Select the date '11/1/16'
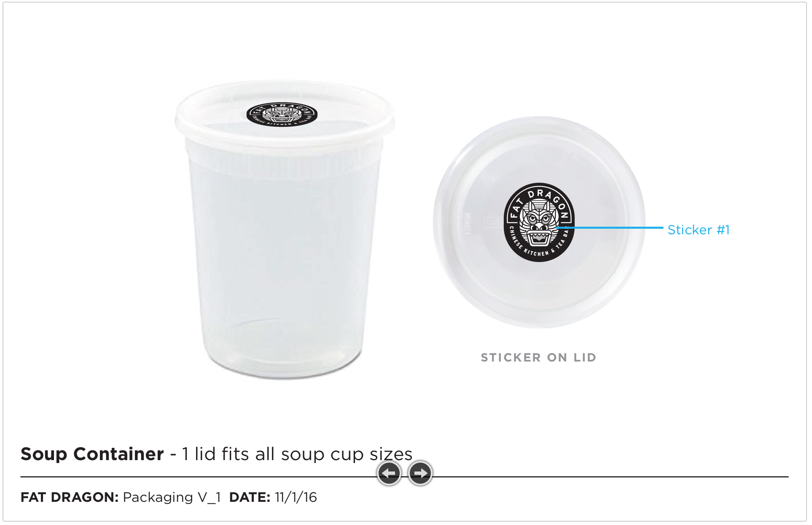This screenshot has height=525, width=812. point(296,497)
